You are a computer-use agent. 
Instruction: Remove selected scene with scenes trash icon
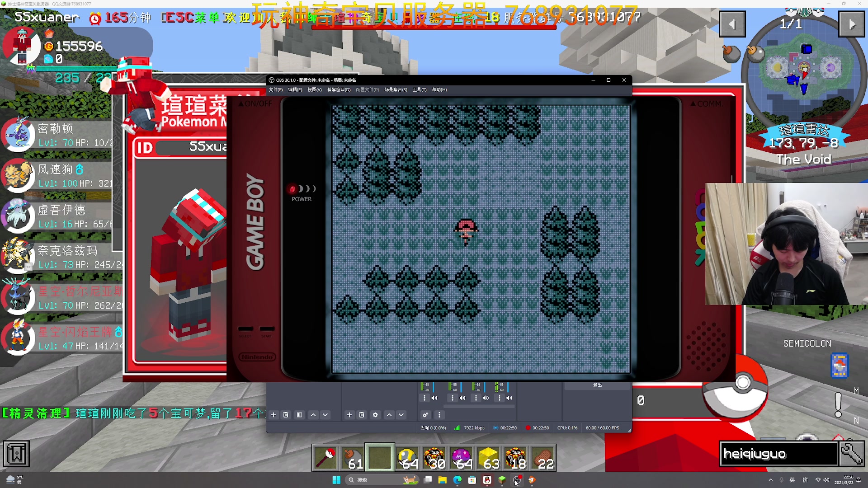286,415
